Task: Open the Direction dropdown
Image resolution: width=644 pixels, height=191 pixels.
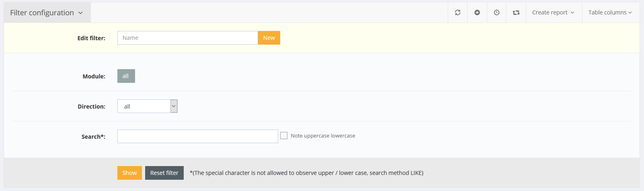Action: pos(147,106)
